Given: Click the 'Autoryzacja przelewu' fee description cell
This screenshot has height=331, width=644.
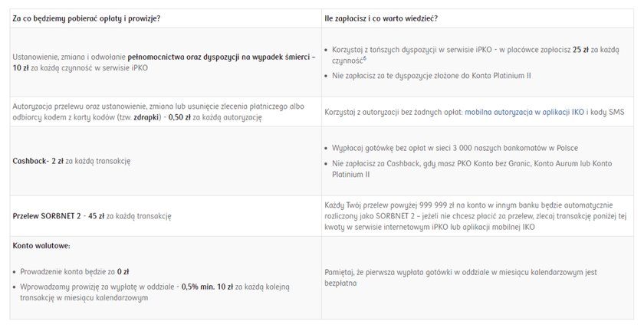Looking at the screenshot, I should pyautogui.click(x=166, y=112).
